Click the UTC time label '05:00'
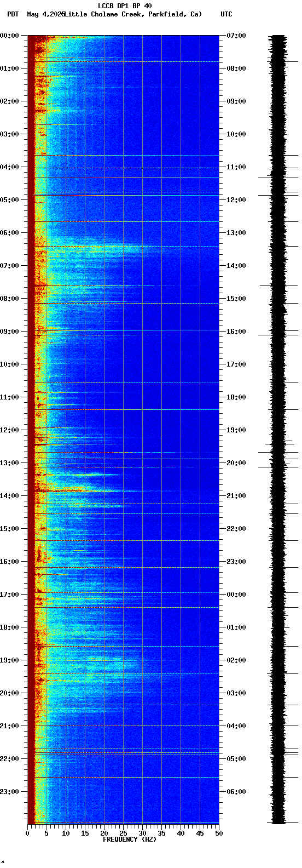 (x=236, y=759)
